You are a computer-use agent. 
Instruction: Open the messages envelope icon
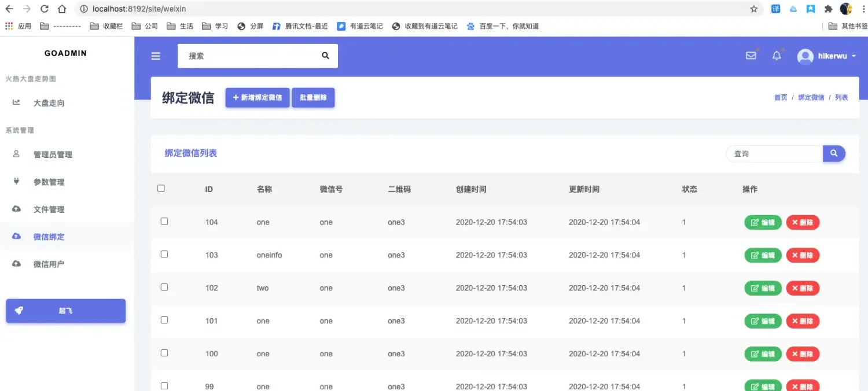tap(751, 55)
